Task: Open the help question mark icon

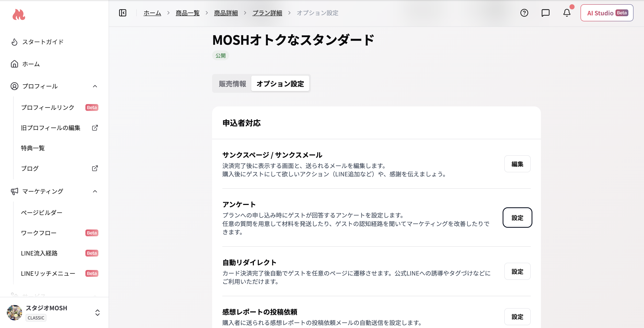Action: (x=524, y=13)
